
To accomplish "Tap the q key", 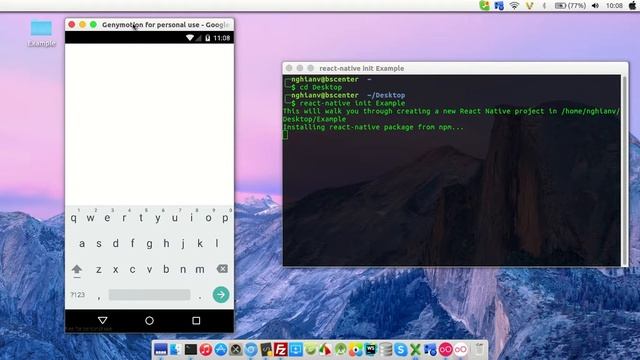I will (x=73, y=218).
